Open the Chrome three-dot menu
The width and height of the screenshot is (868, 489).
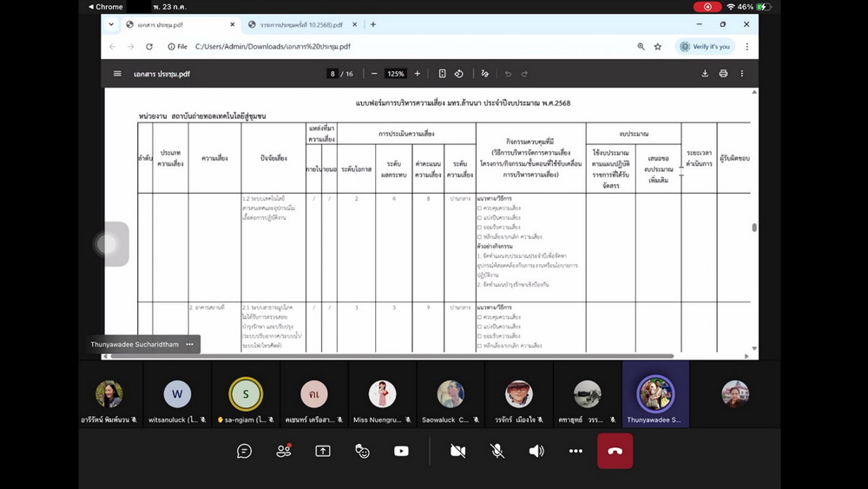[746, 47]
